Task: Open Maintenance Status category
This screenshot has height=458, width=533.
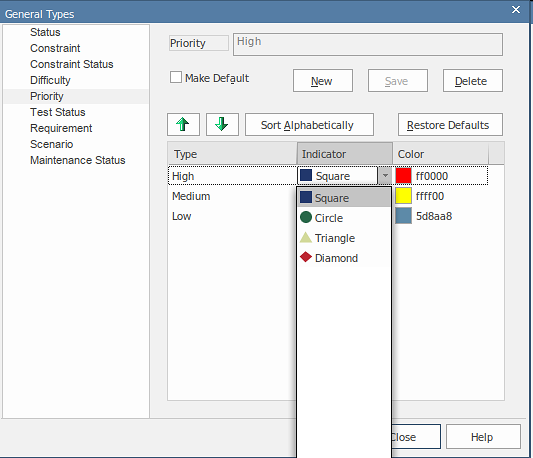Action: (x=78, y=160)
